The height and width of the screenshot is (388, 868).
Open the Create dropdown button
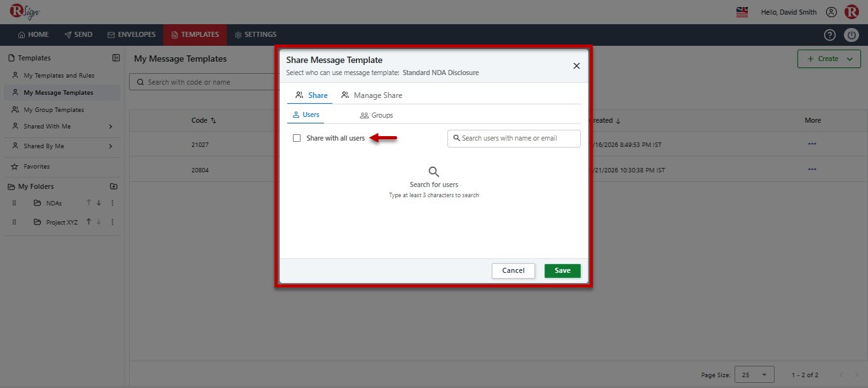(x=829, y=59)
